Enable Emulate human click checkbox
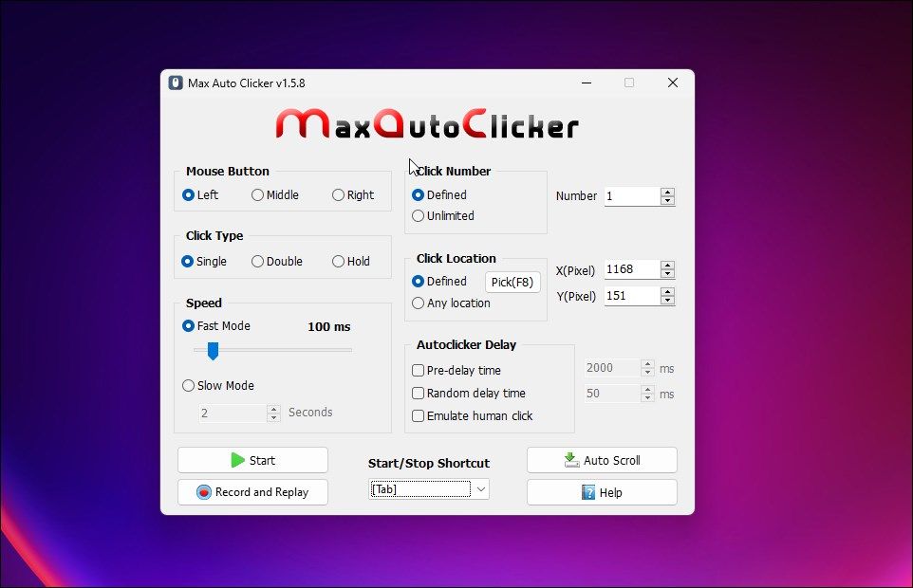 click(472, 415)
